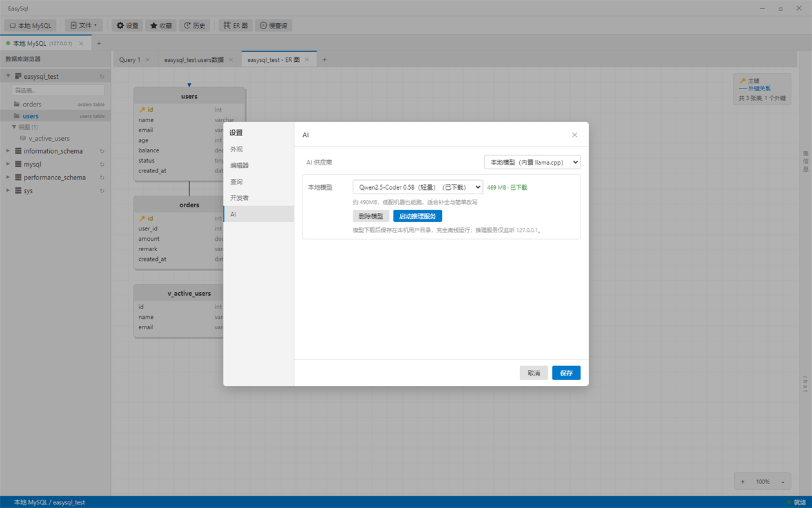This screenshot has height=508, width=812.
Task: Open the 慢查询 slow query toolbar button
Action: (273, 26)
